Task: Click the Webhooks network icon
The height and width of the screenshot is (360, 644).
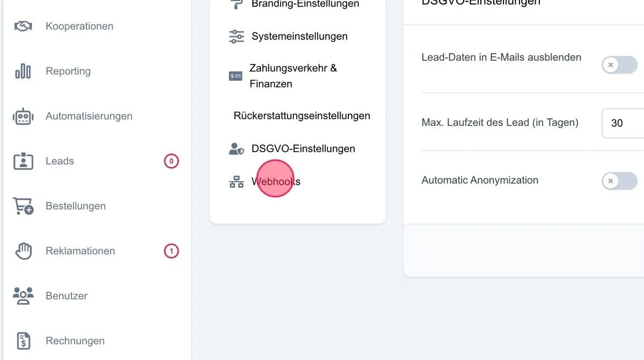Action: click(236, 182)
